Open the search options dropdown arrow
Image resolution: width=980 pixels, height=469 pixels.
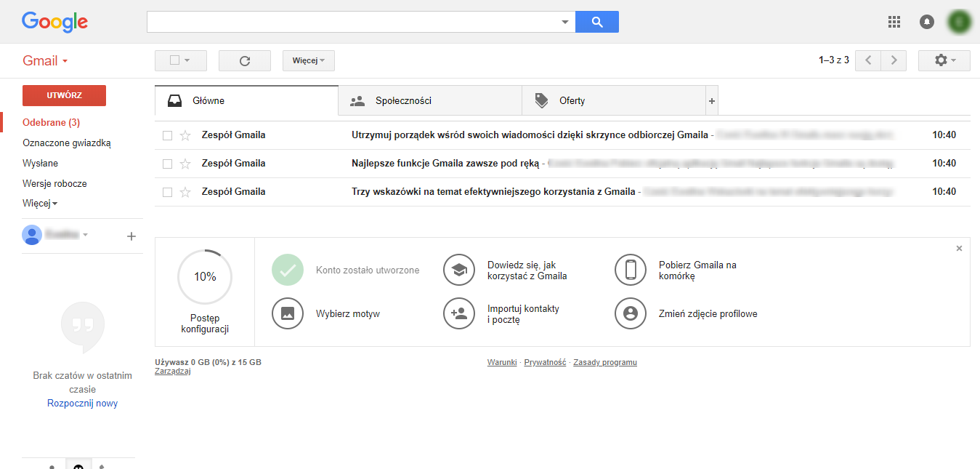click(x=565, y=22)
